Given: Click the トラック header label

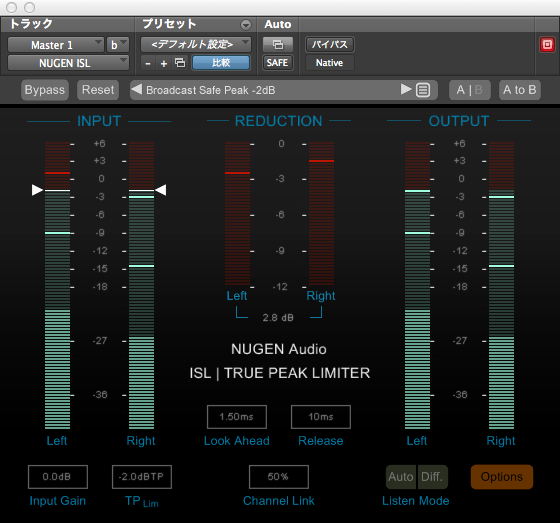Looking at the screenshot, I should coord(31,24).
